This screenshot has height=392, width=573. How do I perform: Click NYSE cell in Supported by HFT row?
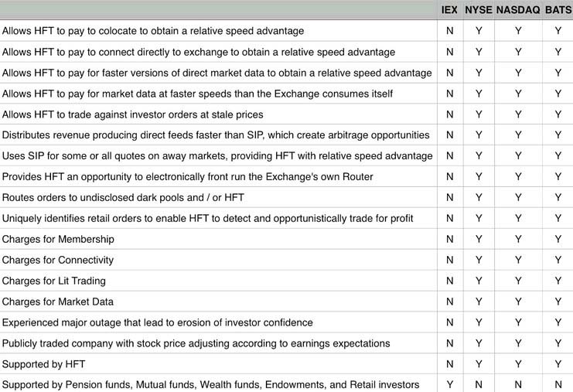(x=479, y=364)
